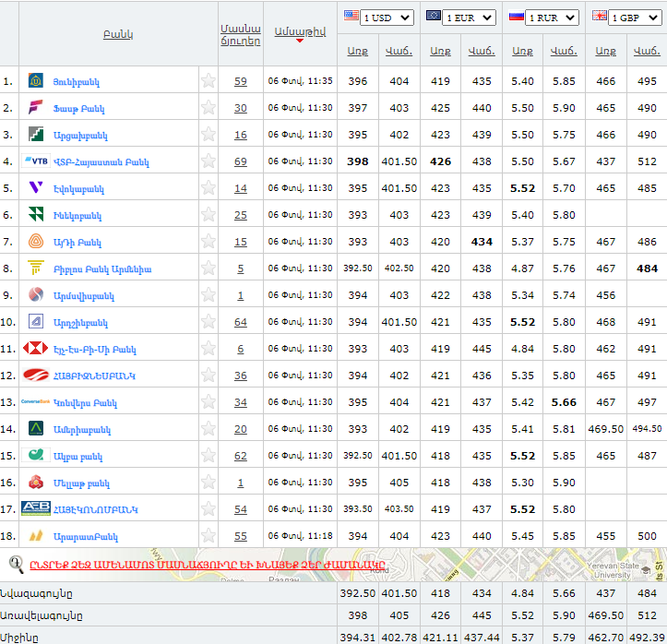Click the US flag icon next to USD
Viewport: 667px width, 644px height.
point(351,16)
